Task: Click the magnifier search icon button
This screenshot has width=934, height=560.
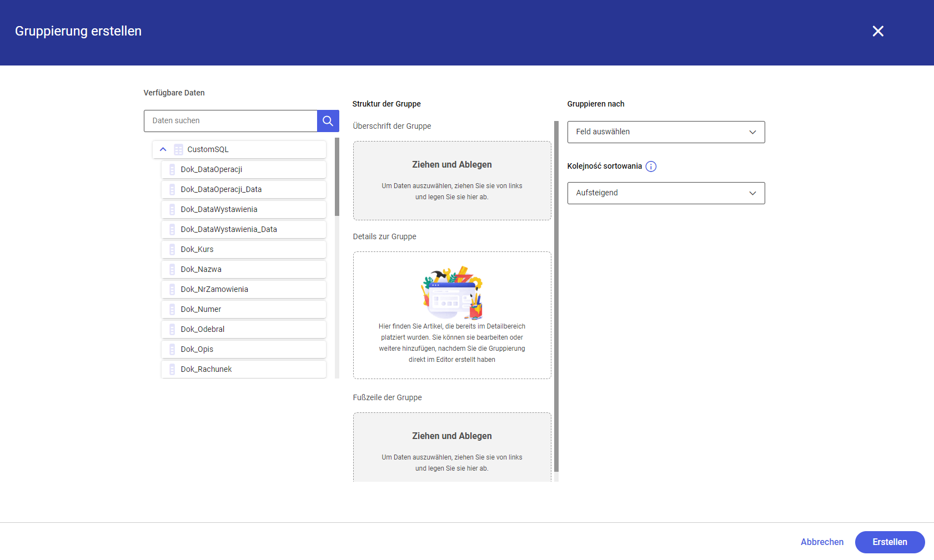Action: [x=328, y=121]
